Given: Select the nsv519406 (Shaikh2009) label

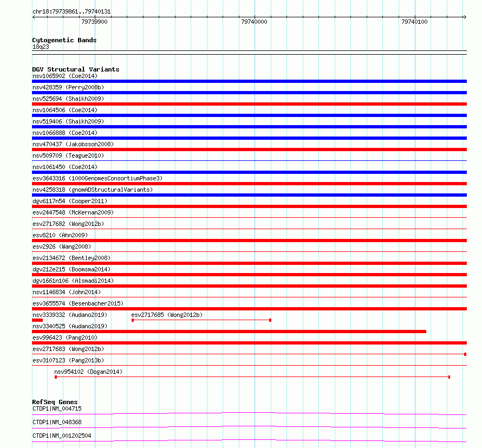Looking at the screenshot, I should click(68, 121).
